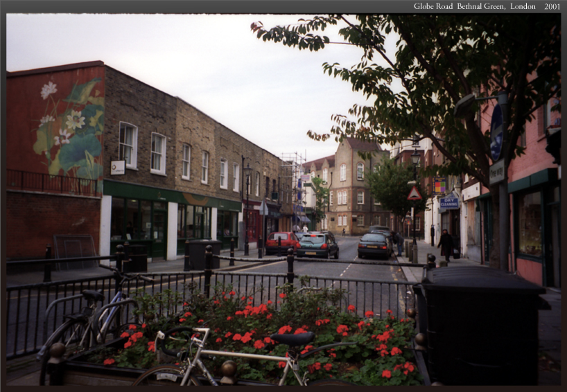
Task: Click the year "2001" in the caption
Action: click(x=552, y=6)
